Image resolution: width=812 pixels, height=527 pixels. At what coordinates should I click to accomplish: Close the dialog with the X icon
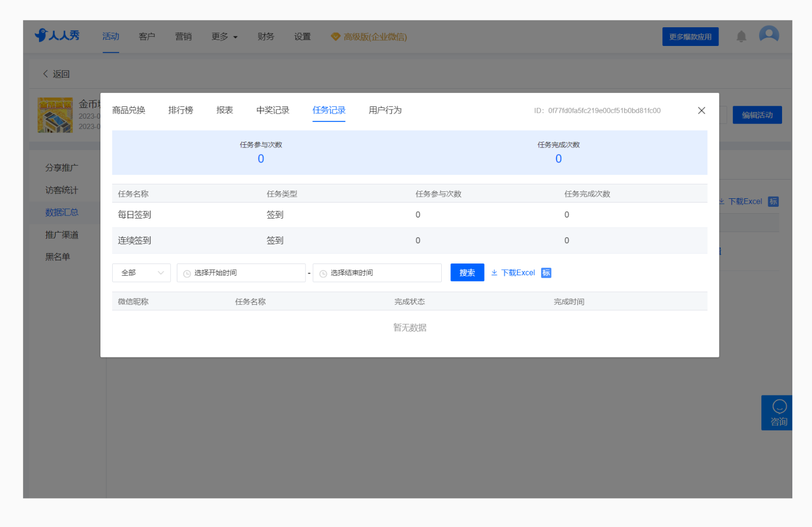click(x=701, y=110)
